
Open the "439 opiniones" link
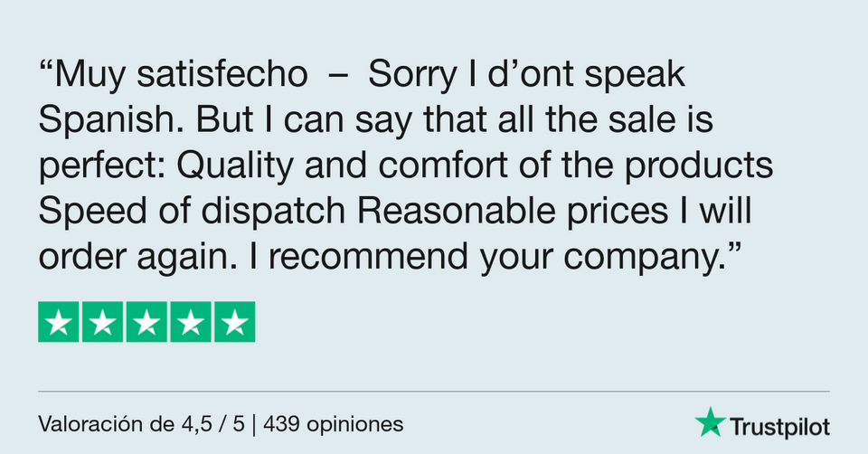click(334, 425)
